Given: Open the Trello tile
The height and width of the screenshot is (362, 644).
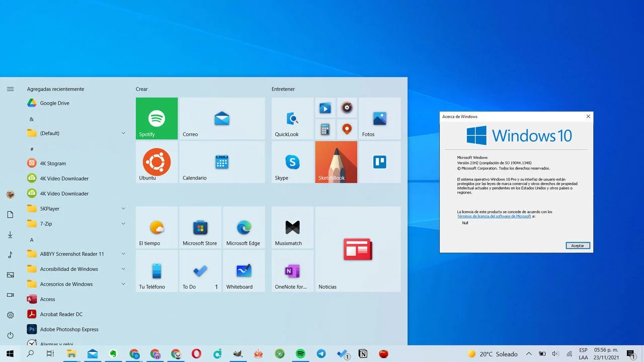Looking at the screenshot, I should (379, 162).
